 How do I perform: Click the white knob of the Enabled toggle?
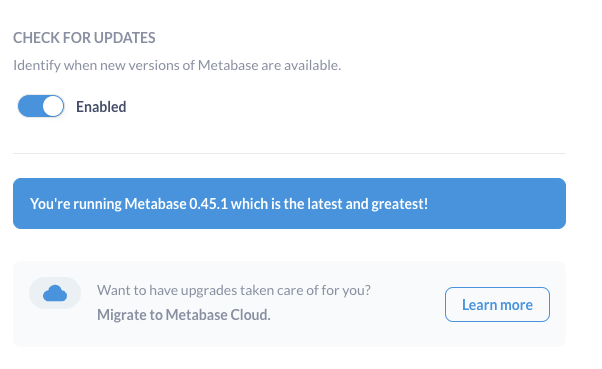tap(53, 106)
